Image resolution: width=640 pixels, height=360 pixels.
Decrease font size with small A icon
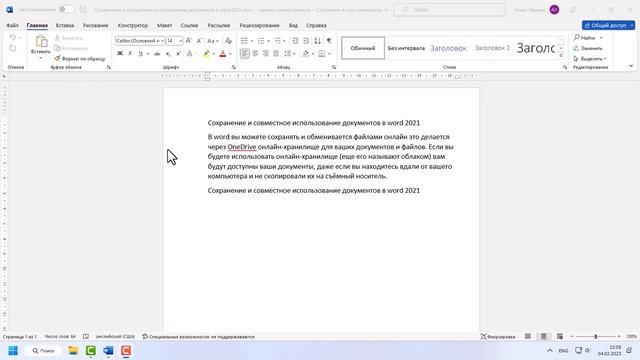click(x=199, y=41)
